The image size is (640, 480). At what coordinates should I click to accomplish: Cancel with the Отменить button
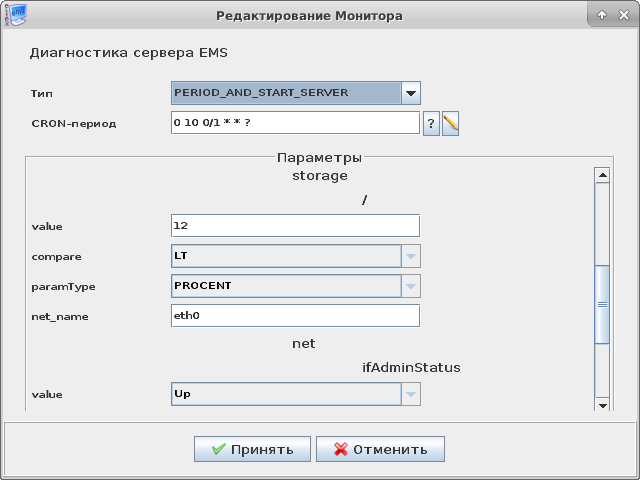click(380, 449)
